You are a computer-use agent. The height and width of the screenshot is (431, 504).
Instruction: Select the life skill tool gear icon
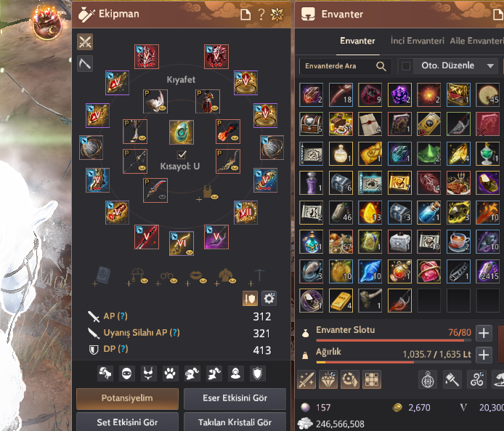(85, 64)
